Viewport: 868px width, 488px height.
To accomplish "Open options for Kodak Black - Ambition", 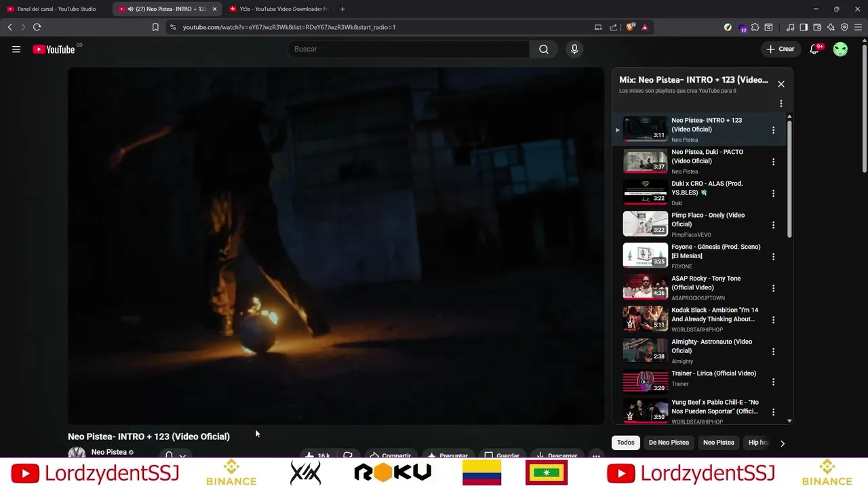I will click(773, 320).
